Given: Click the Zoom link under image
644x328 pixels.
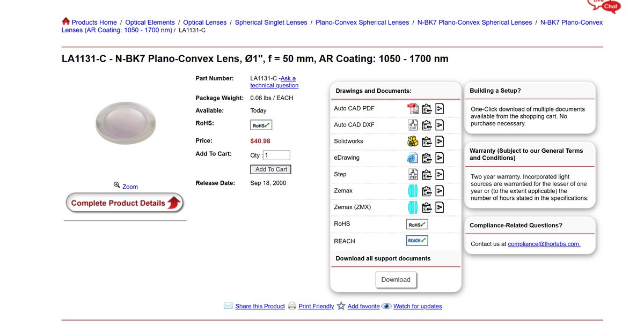Looking at the screenshot, I should 130,187.
